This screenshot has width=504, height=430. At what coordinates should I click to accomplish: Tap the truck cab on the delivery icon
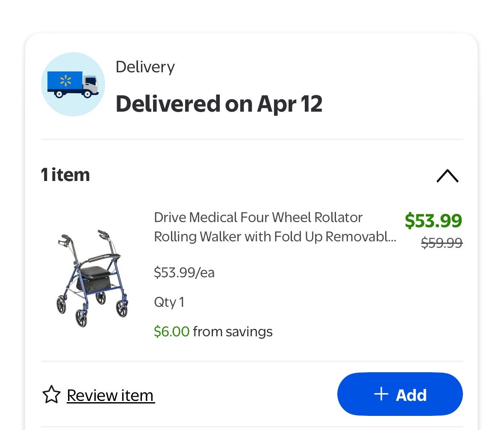pyautogui.click(x=91, y=83)
